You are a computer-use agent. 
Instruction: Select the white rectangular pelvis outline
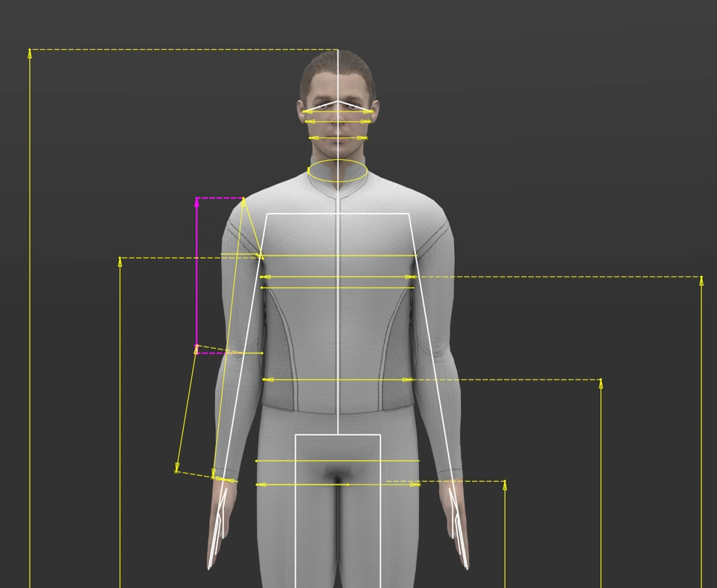click(x=296, y=508)
